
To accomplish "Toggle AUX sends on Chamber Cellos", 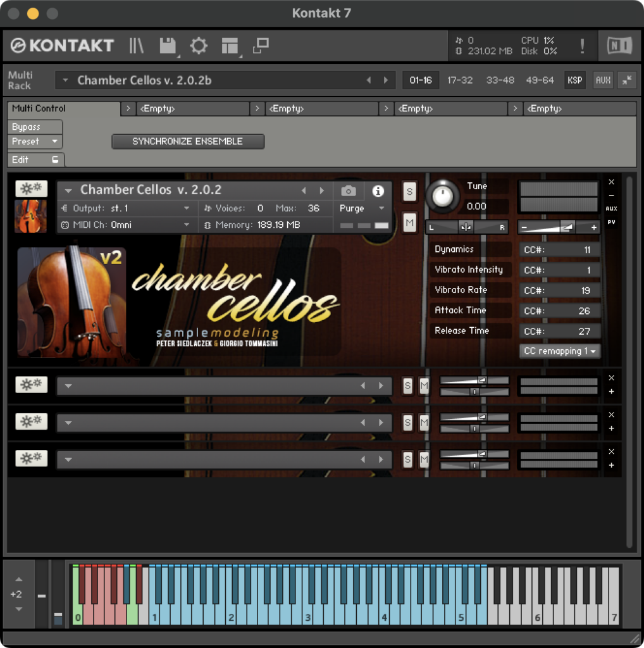I will tap(611, 208).
